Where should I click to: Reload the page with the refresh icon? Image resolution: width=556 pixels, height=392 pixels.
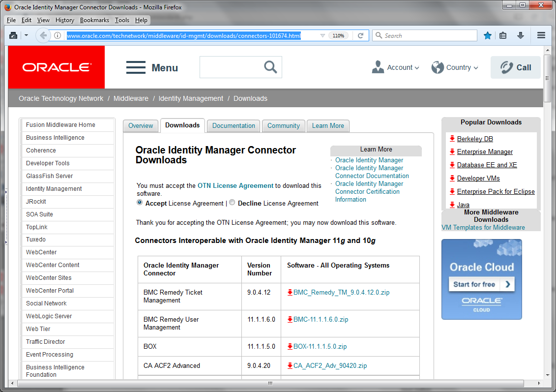click(x=361, y=35)
